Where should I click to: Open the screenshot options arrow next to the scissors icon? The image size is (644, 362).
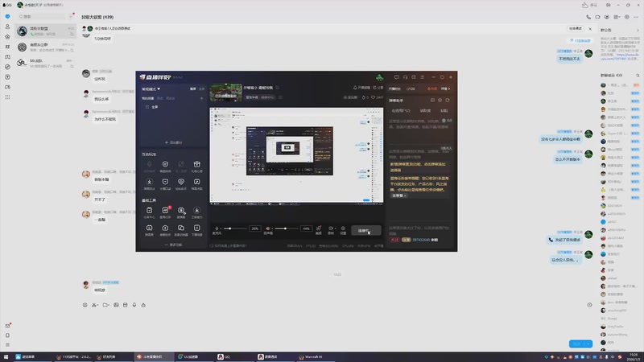tap(97, 305)
